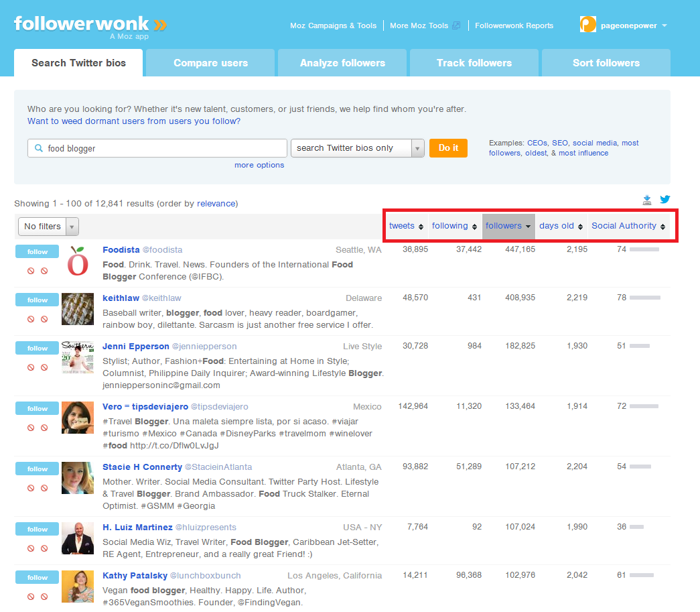Open Foodista's apple profile picture

point(78,261)
